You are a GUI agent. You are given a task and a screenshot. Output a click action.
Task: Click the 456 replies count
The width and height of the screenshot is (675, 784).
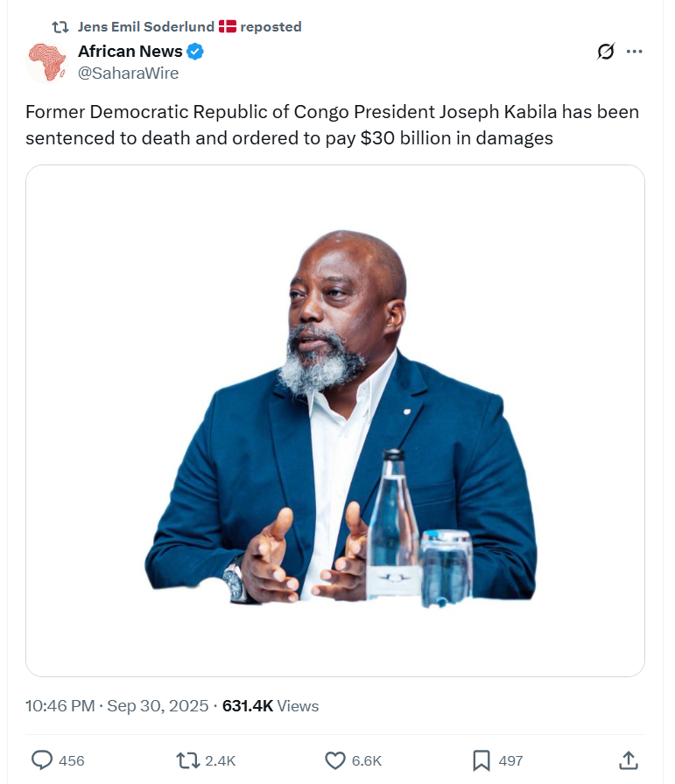pyautogui.click(x=71, y=760)
